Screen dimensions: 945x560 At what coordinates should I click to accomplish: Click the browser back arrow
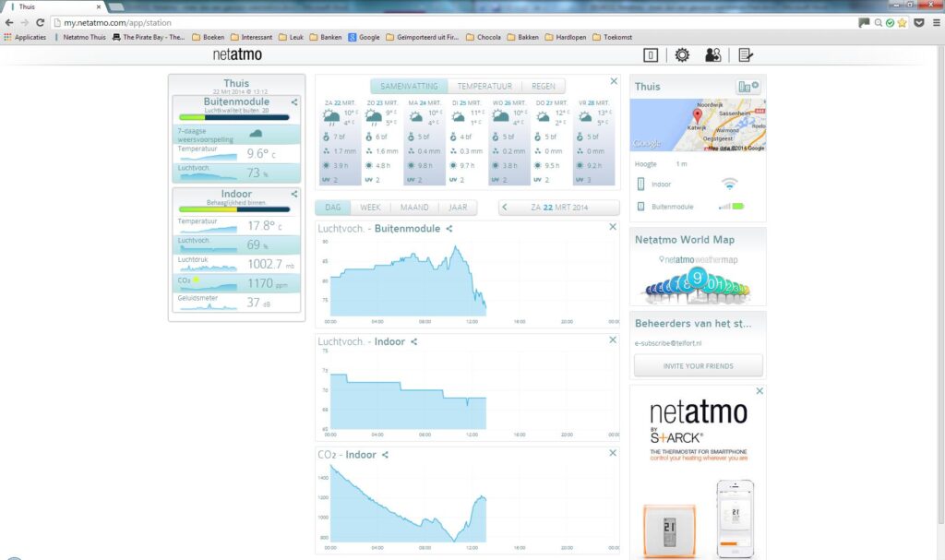pos(9,23)
